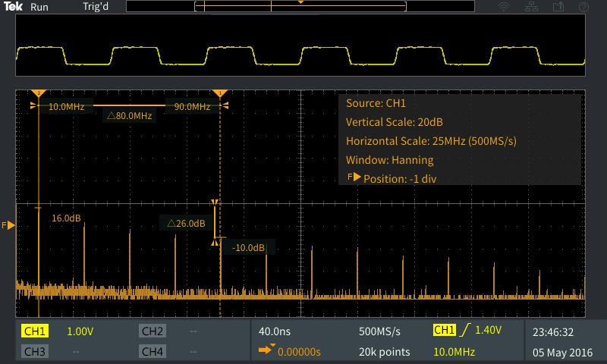Select Vertical Scale: 20dB setting
The image size is (607, 364).
[394, 122]
